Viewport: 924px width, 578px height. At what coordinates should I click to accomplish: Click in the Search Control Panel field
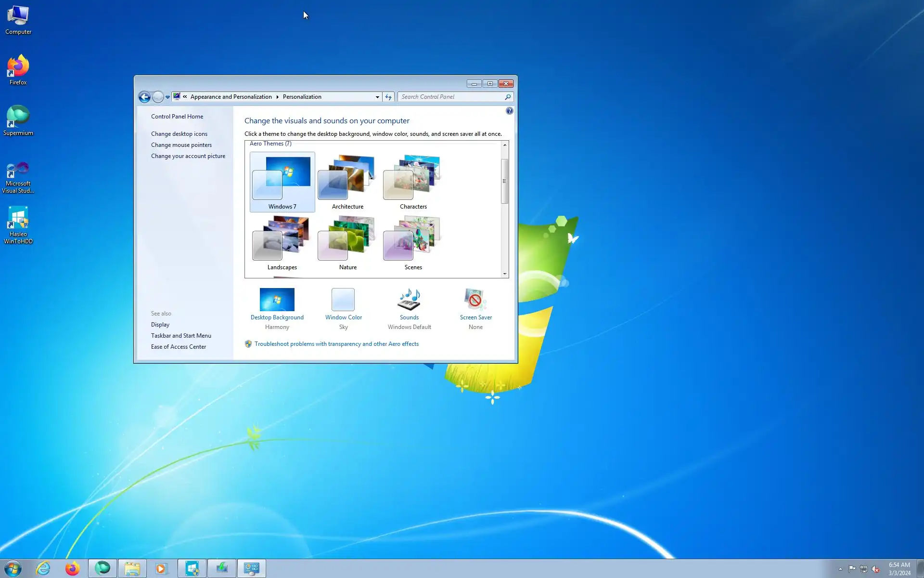pos(451,97)
